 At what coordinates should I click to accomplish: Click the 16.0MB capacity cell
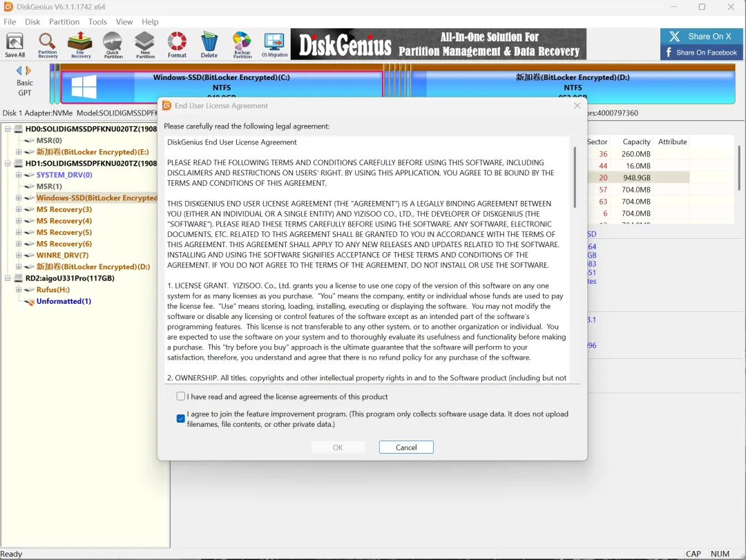tap(638, 166)
